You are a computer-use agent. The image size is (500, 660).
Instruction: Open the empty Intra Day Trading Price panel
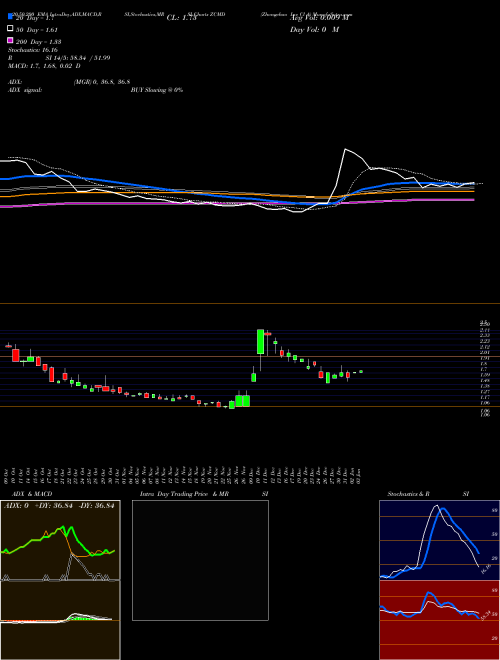pos(200,560)
